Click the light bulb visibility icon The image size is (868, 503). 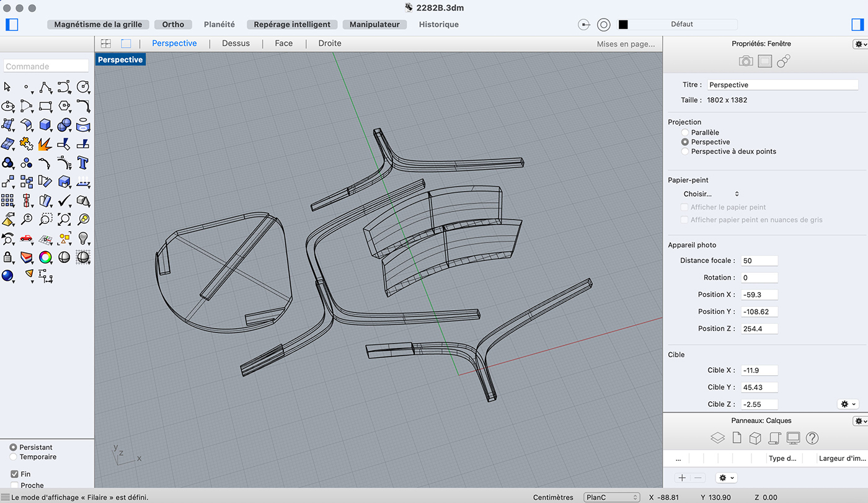tap(83, 238)
